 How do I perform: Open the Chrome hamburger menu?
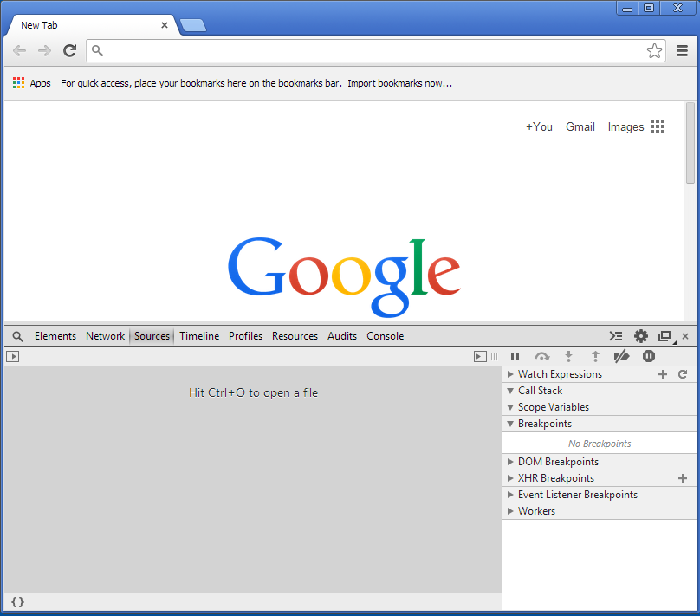682,51
